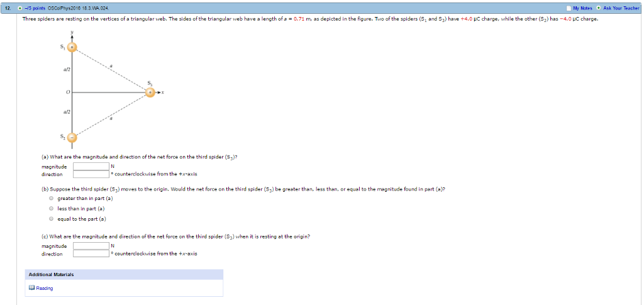Click the Ask Your Teacher plus icon
Viewport: 644px width, 305px height.
(599, 8)
